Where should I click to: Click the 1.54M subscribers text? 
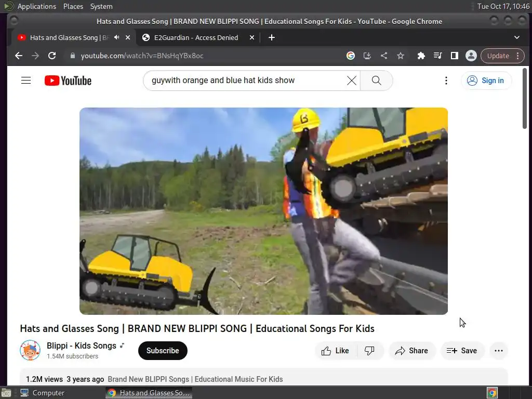[x=73, y=356]
